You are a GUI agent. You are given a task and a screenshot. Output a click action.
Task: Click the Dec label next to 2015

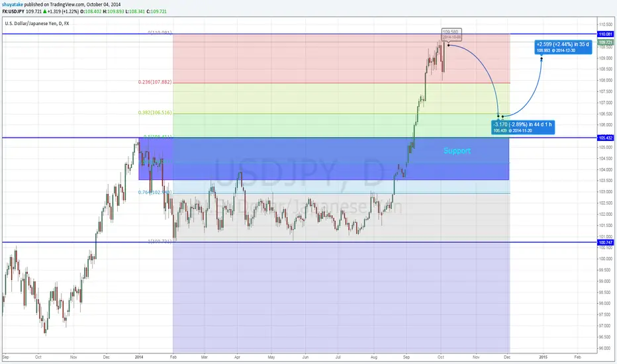point(507,357)
